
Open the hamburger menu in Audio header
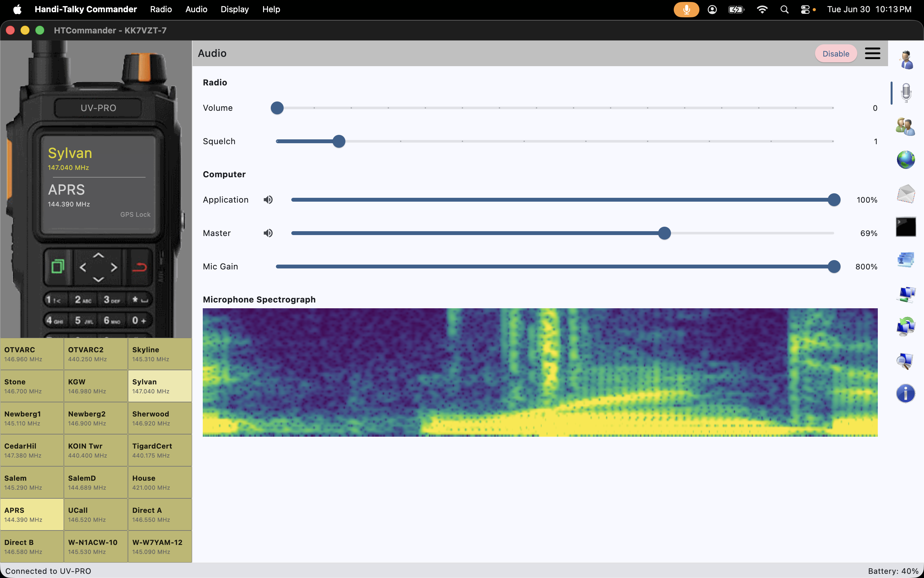coord(872,54)
